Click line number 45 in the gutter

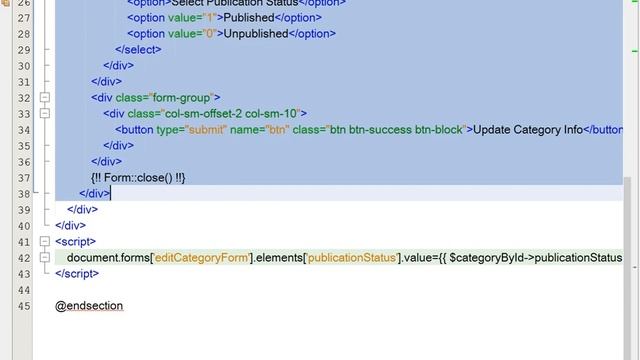24,306
